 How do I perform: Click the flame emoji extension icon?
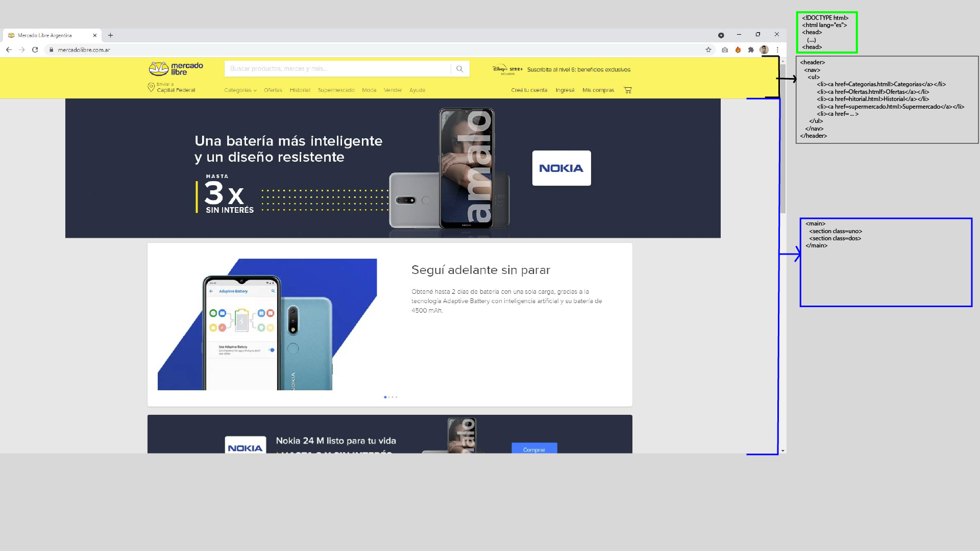point(738,49)
